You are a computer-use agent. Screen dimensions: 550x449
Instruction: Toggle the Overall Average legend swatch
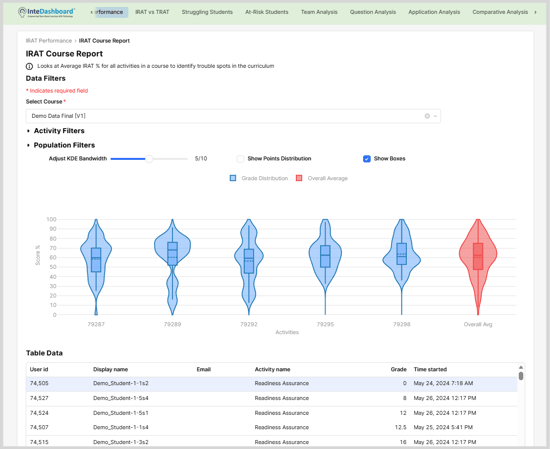point(299,178)
